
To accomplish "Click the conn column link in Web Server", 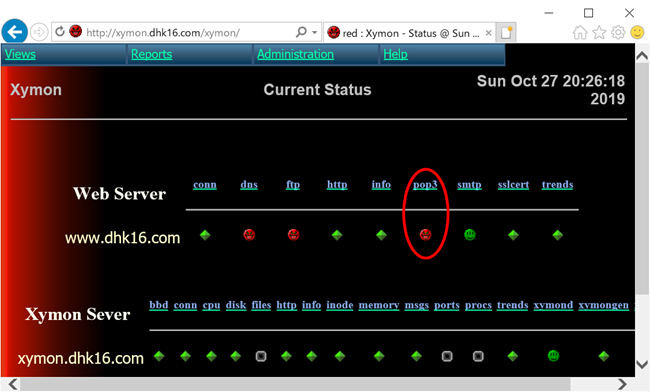I will click(205, 184).
